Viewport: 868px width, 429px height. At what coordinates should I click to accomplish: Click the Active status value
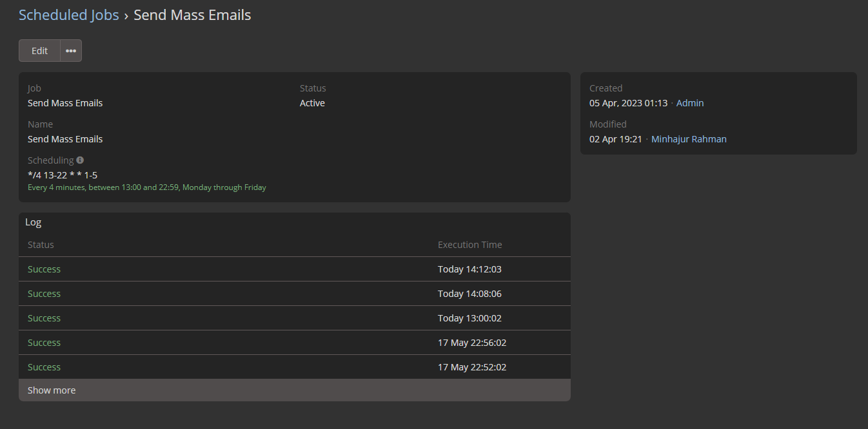312,103
